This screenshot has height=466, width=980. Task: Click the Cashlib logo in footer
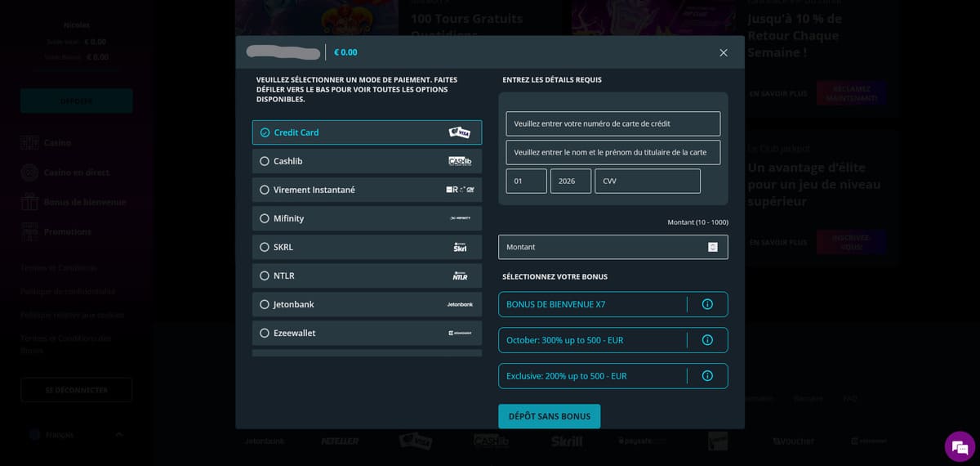click(491, 441)
